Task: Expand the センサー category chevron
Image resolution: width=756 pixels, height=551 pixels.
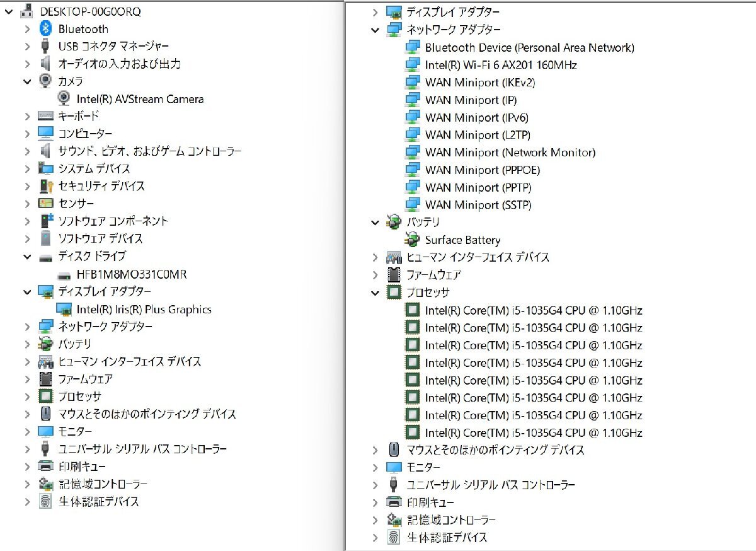Action: 27,204
